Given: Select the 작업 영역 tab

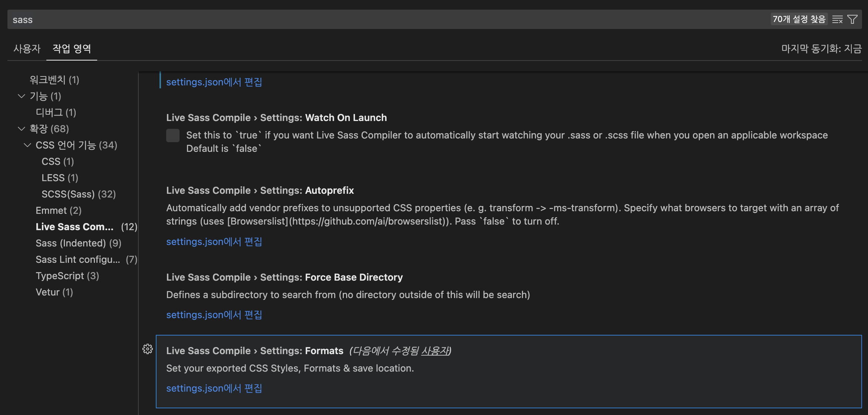Looking at the screenshot, I should pyautogui.click(x=72, y=49).
